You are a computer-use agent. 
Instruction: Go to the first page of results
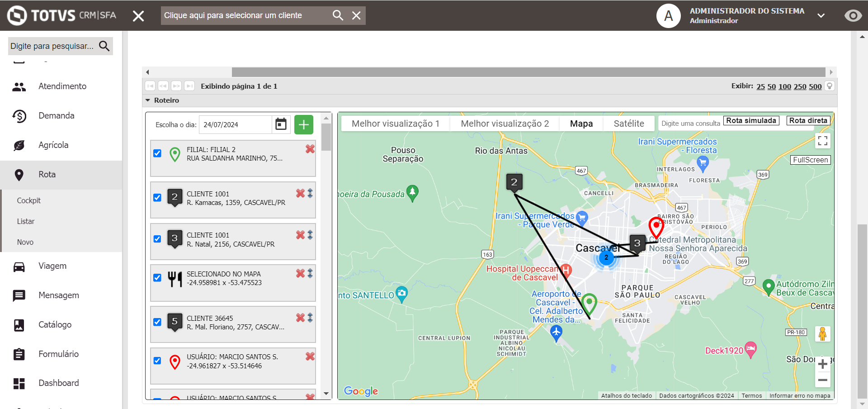[x=150, y=86]
